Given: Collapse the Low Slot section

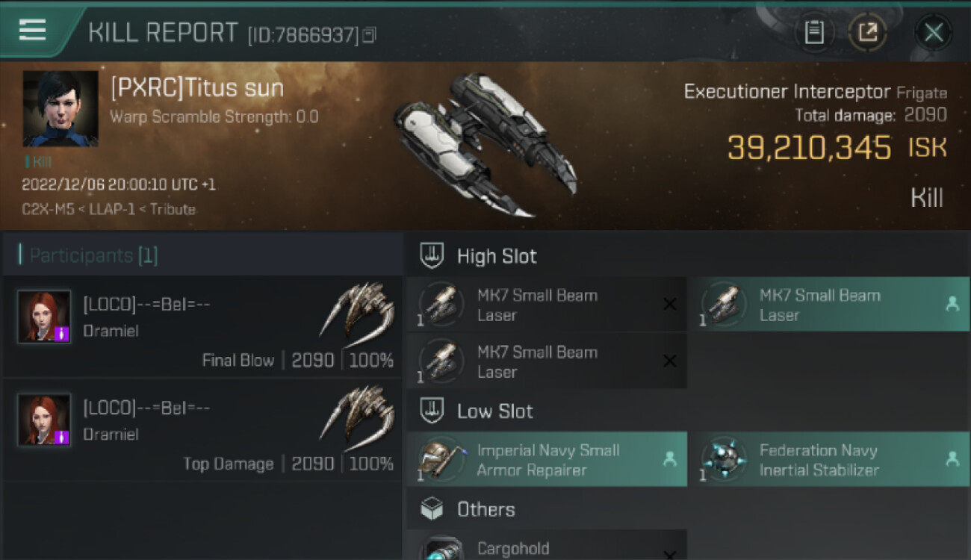Looking at the screenshot, I should click(x=494, y=411).
